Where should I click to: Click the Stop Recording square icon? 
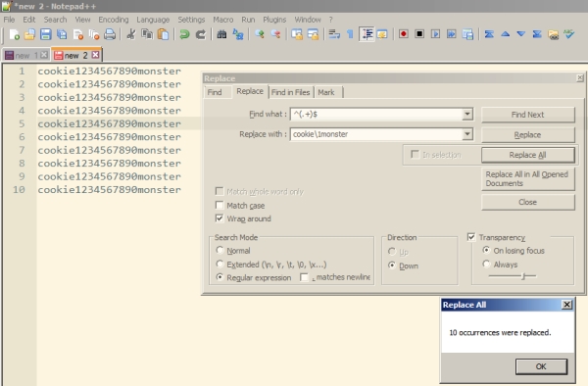pyautogui.click(x=419, y=34)
